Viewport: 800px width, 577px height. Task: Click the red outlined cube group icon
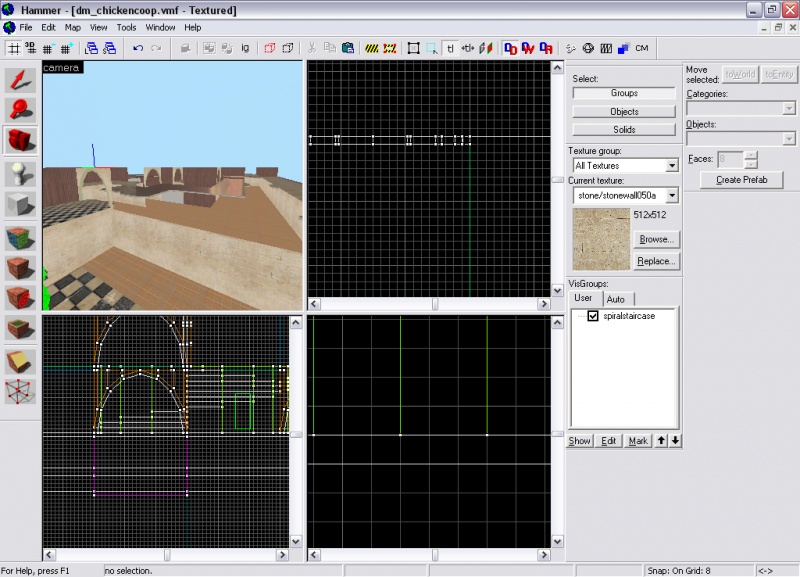pos(270,48)
